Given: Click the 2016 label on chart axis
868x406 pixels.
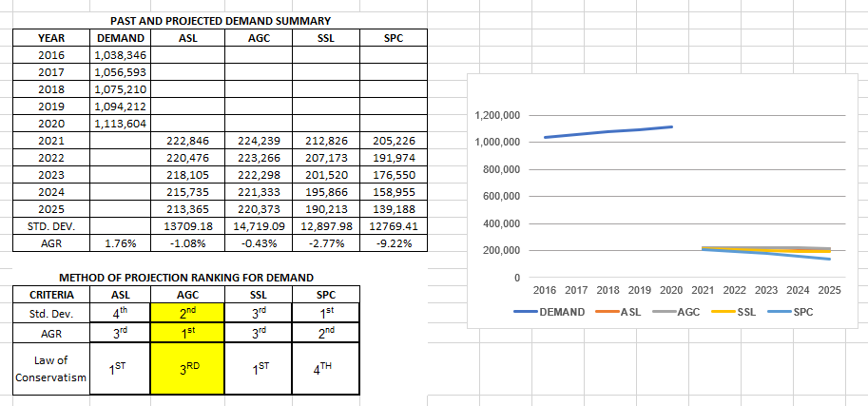Looking at the screenshot, I should pos(543,290).
